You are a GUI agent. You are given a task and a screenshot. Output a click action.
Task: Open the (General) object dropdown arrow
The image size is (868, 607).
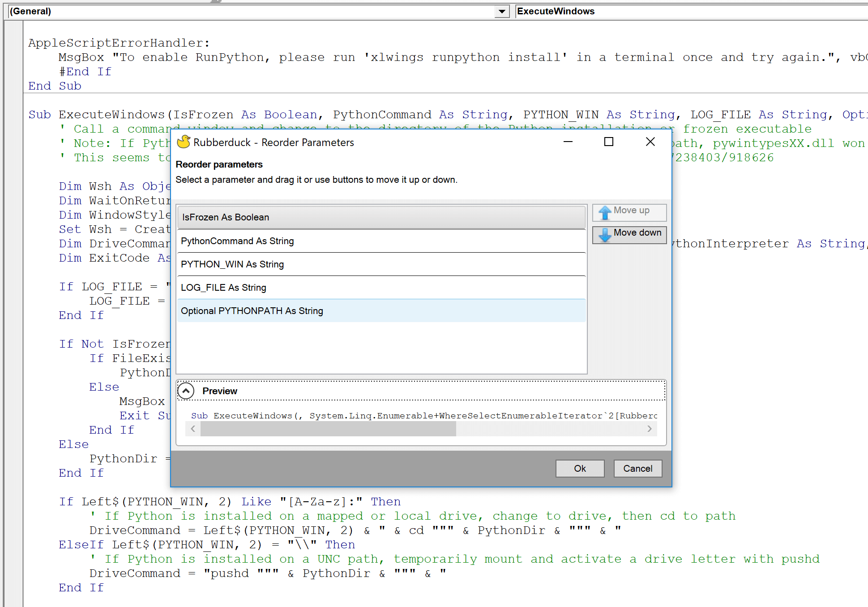coord(502,12)
